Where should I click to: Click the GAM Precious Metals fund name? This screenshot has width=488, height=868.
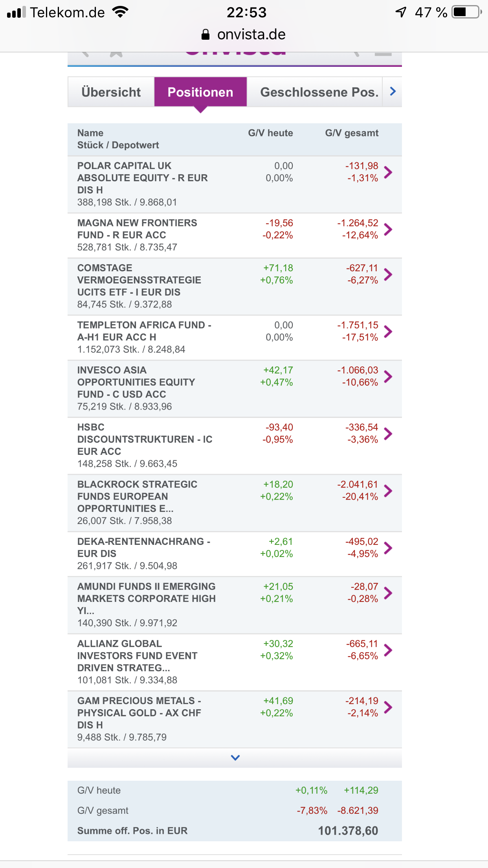[x=139, y=712]
